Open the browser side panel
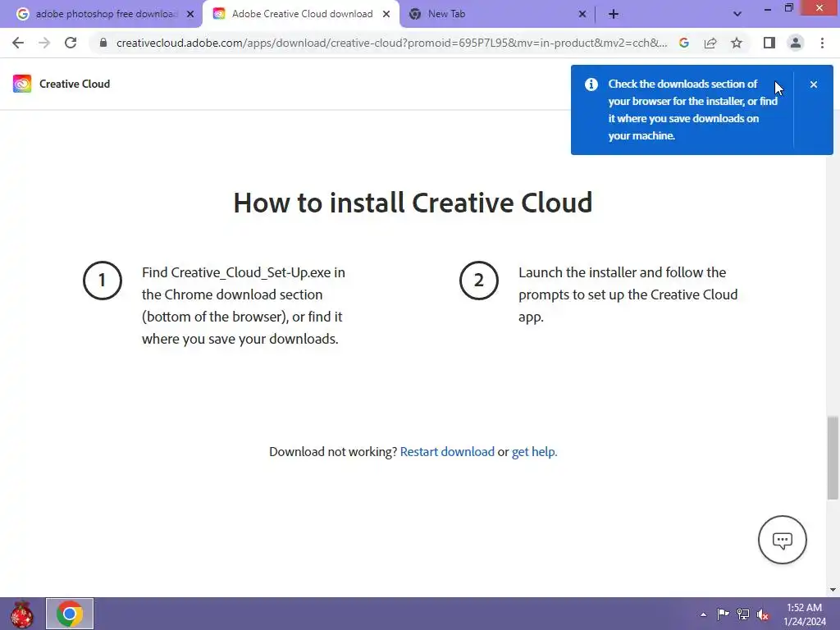The image size is (840, 630). [769, 43]
